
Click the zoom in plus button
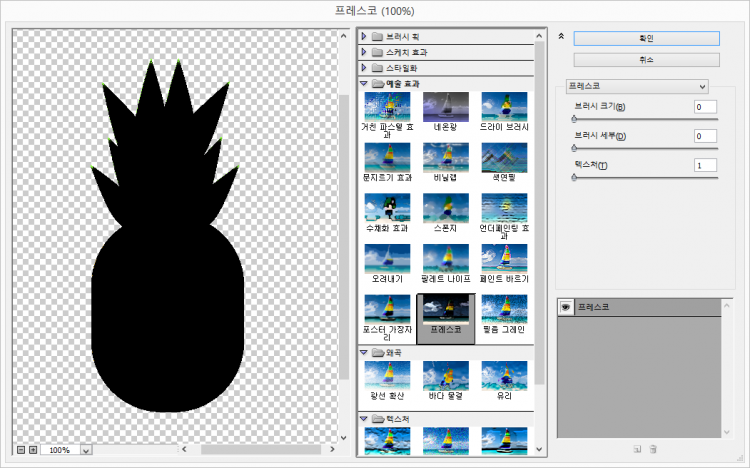point(33,450)
